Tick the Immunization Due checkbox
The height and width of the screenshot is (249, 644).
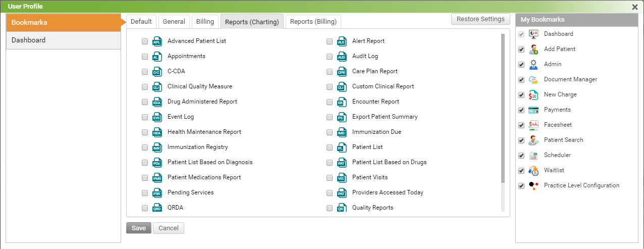coord(330,132)
